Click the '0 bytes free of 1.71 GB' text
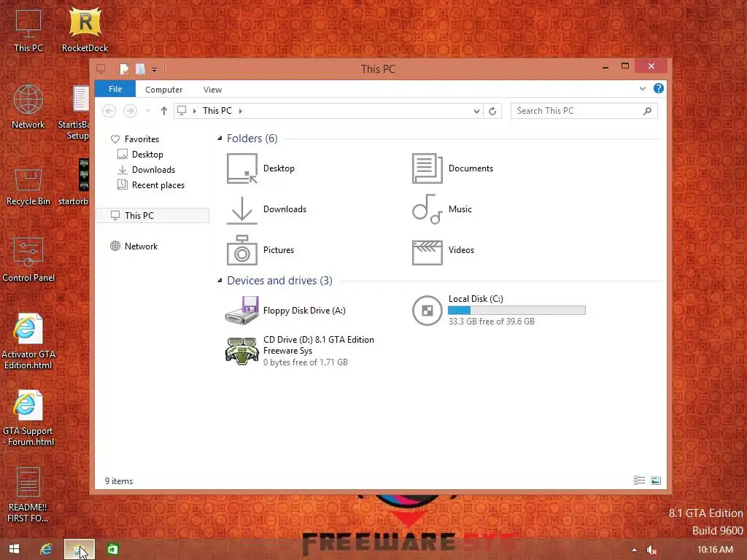The width and height of the screenshot is (747, 560). pyautogui.click(x=306, y=362)
